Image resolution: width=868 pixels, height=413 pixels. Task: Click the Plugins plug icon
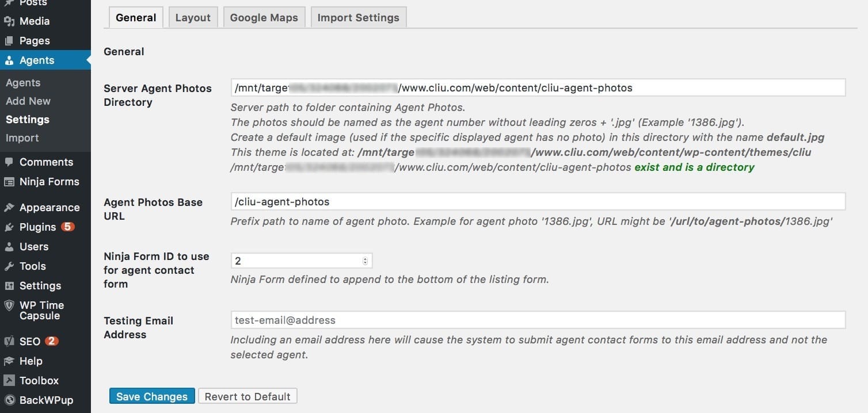coord(9,227)
